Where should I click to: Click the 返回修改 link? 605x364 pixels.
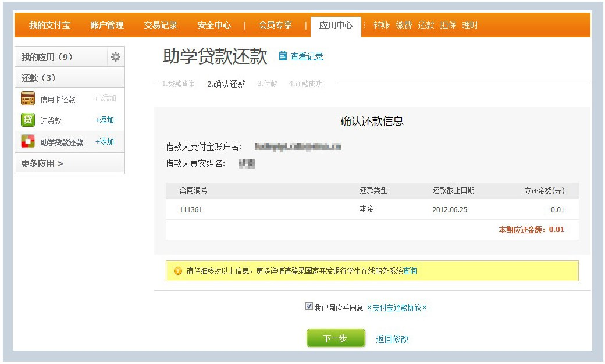(392, 339)
